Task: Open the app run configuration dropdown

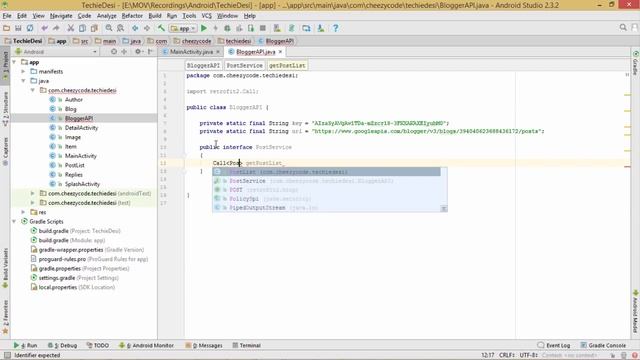Action: [183, 28]
